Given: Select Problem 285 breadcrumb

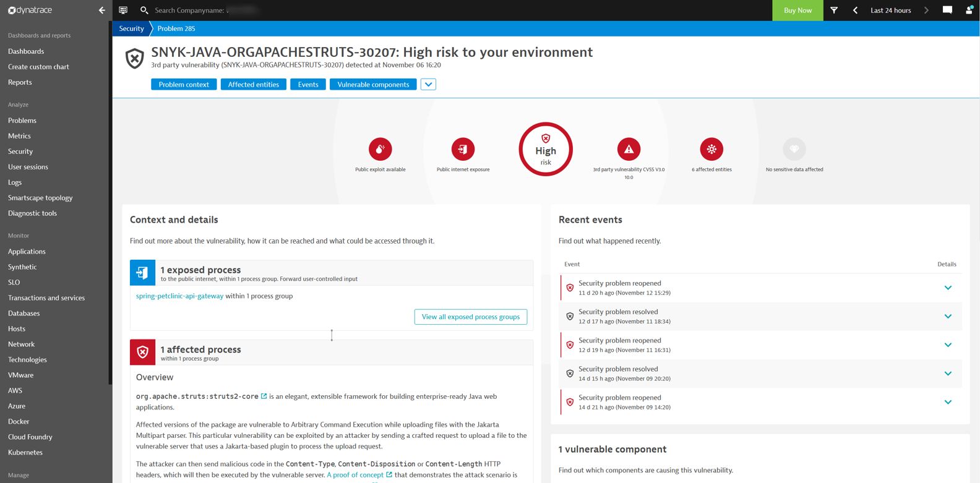Looking at the screenshot, I should (x=176, y=28).
